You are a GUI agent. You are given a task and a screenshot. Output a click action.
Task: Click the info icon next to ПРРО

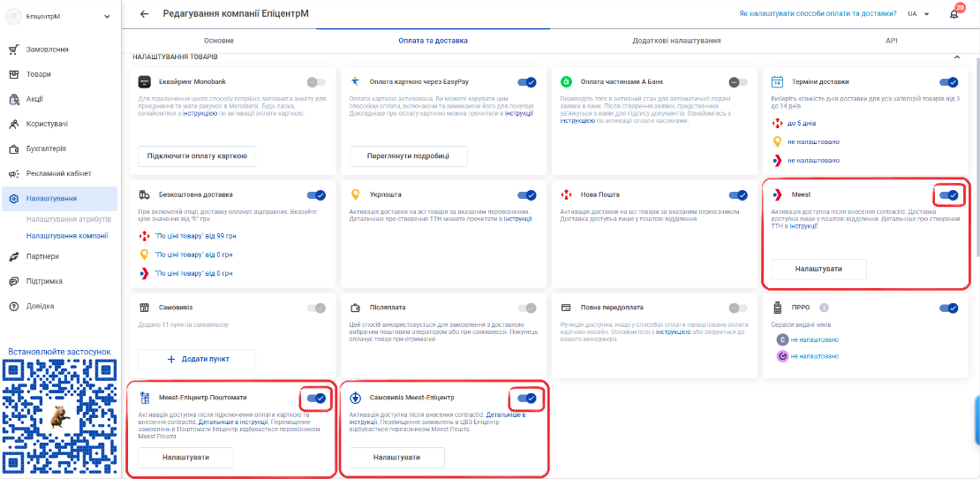coord(824,308)
